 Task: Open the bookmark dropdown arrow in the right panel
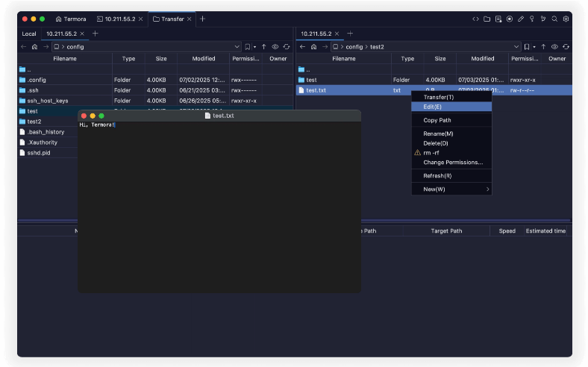[x=534, y=46]
